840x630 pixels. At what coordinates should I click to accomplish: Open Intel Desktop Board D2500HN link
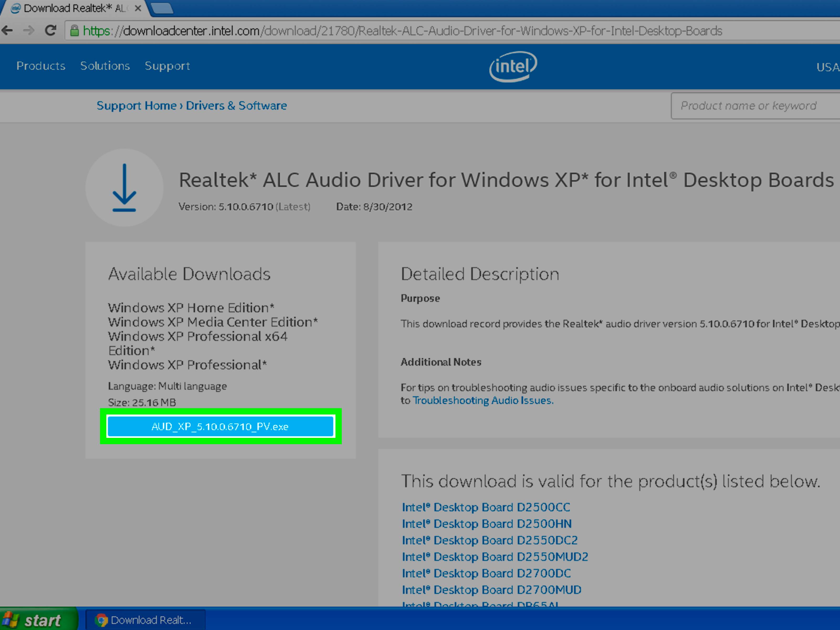[486, 524]
